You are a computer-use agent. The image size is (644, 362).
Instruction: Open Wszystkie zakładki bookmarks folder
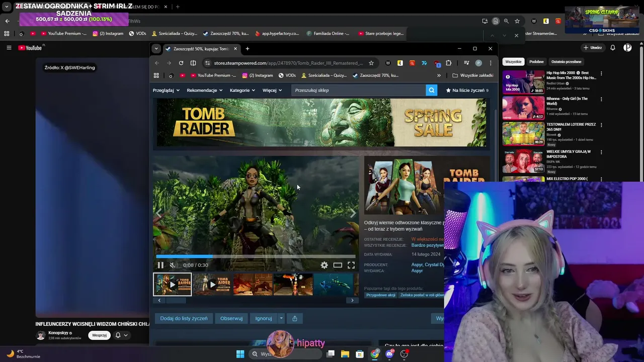pyautogui.click(x=472, y=75)
